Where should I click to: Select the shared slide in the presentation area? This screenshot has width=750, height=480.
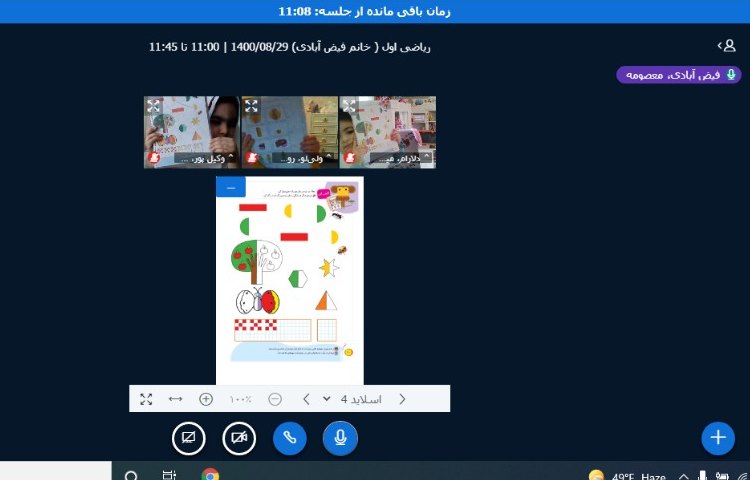[290, 281]
